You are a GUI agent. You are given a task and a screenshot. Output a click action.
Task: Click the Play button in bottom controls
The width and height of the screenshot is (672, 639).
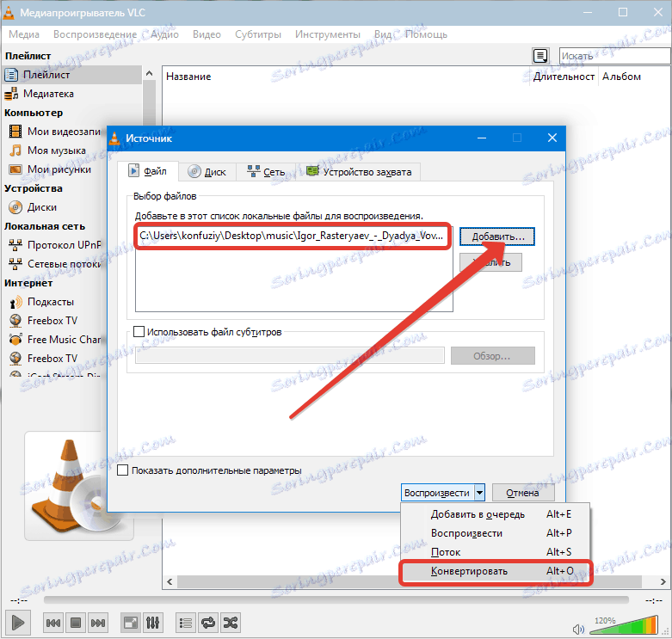pyautogui.click(x=17, y=623)
